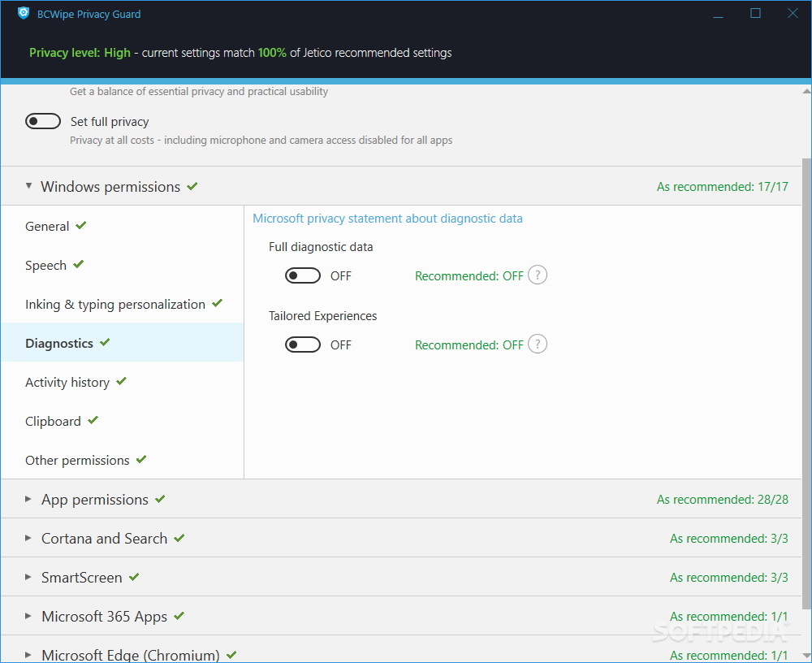Click 'Recommended: OFF' for Full diagnostic data
The image size is (812, 663).
(469, 275)
